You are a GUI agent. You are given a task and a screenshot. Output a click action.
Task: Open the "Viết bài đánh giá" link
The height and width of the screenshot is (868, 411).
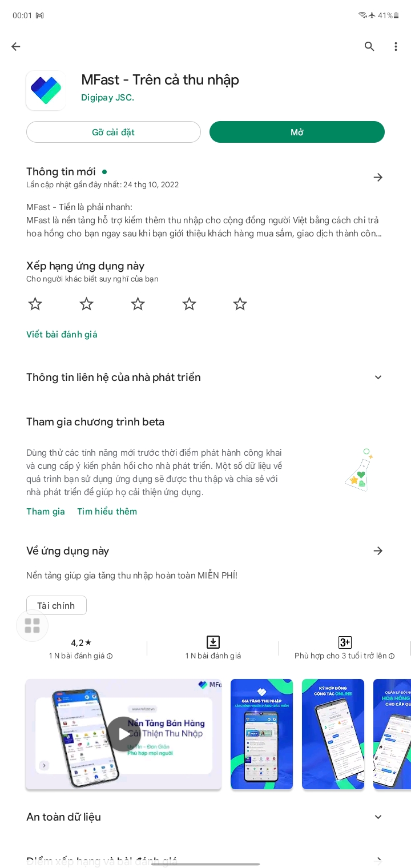coord(62,335)
